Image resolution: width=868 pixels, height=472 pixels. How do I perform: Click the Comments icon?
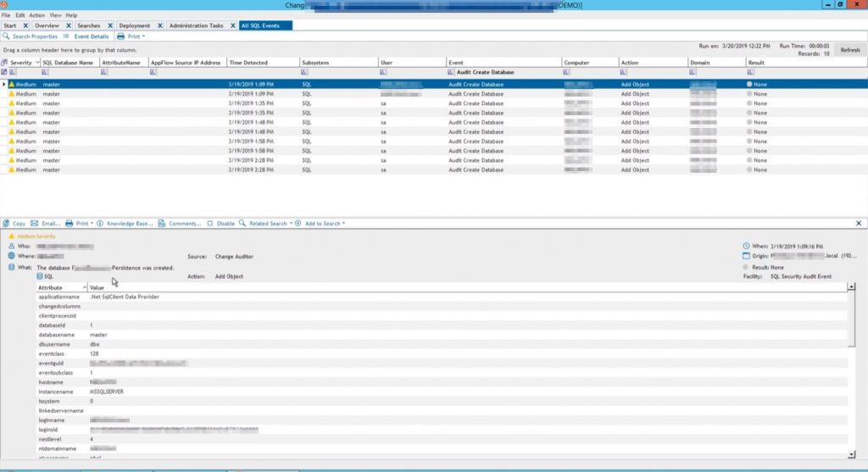click(x=163, y=224)
